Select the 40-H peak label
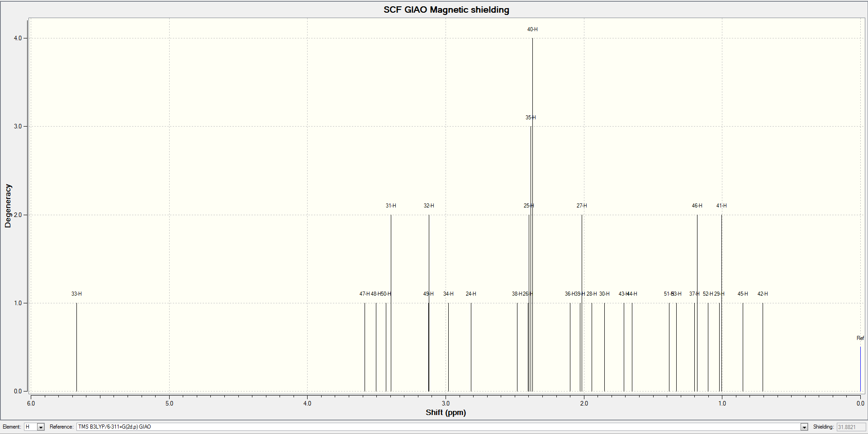 [x=532, y=29]
